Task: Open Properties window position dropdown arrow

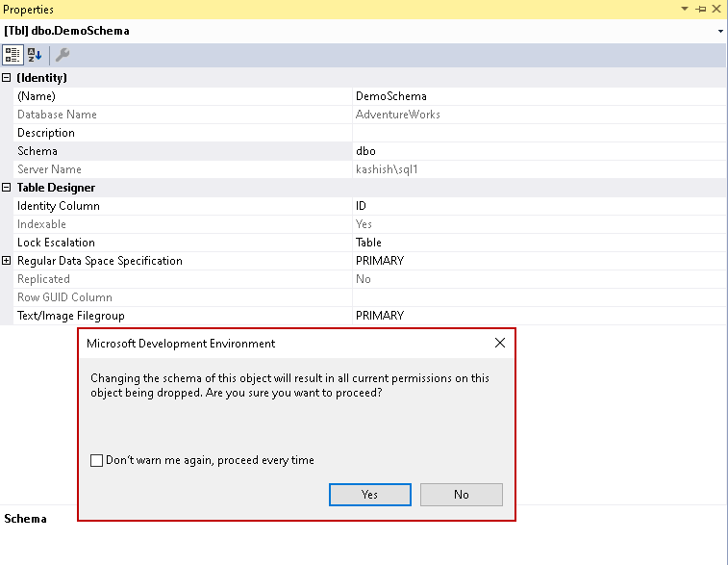Action: pyautogui.click(x=685, y=9)
